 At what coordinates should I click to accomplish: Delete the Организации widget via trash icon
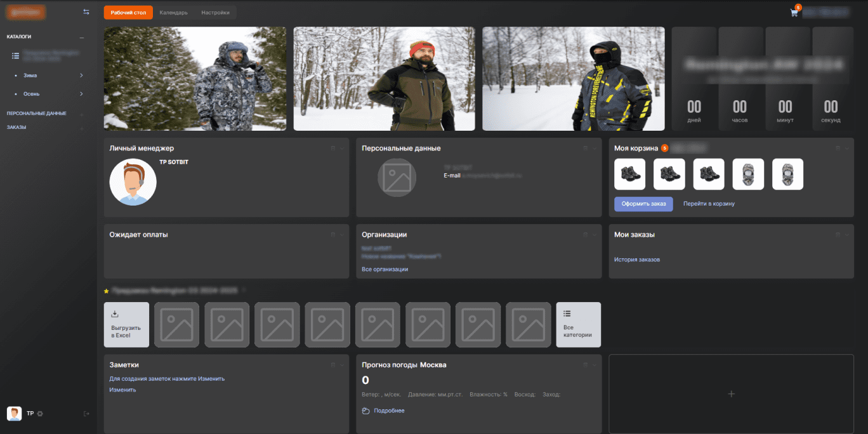[x=585, y=234]
